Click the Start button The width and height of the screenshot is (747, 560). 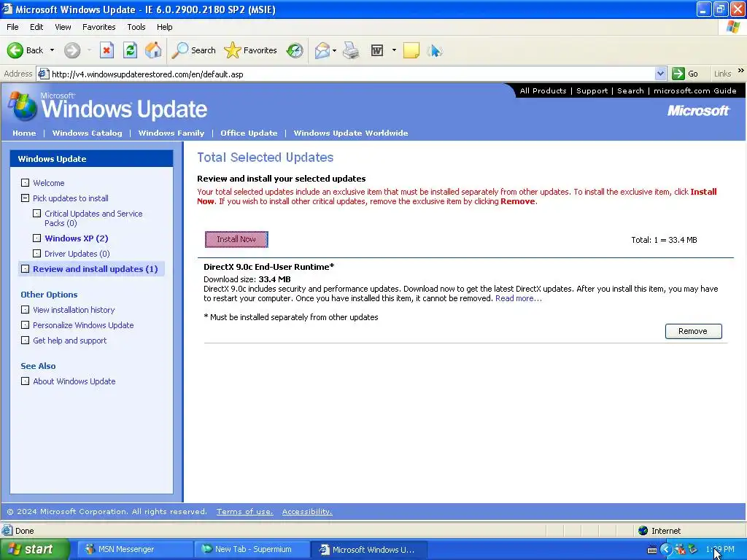tap(34, 549)
